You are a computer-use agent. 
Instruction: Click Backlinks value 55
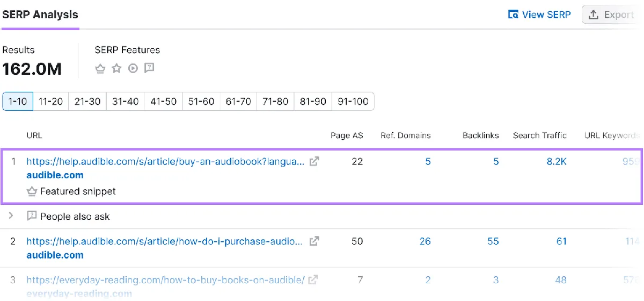tap(493, 241)
